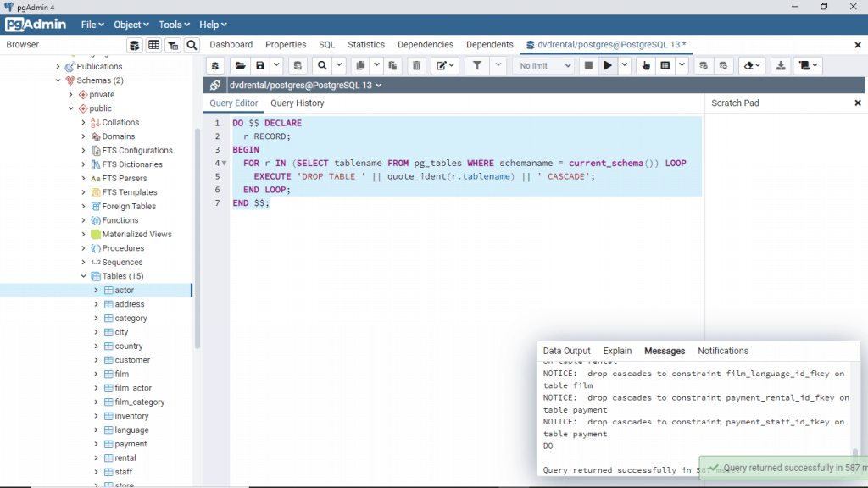868x488 pixels.
Task: Open the Help menu
Action: (213, 25)
